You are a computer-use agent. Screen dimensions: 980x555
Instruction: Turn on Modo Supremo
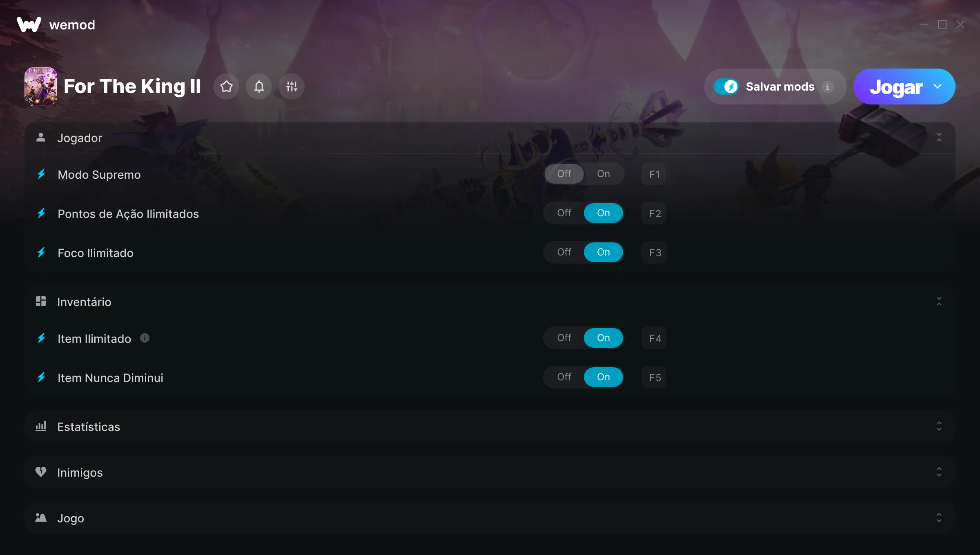[604, 174]
